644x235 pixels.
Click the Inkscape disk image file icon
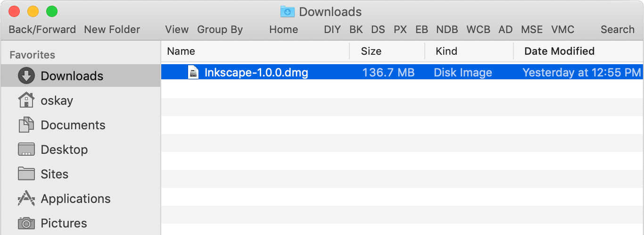pos(193,72)
